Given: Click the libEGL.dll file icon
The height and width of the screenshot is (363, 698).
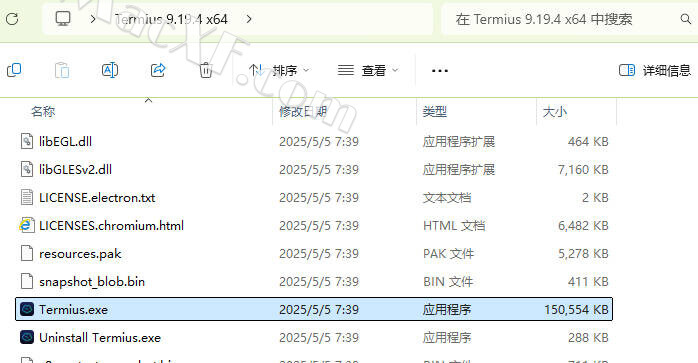Looking at the screenshot, I should 27,142.
